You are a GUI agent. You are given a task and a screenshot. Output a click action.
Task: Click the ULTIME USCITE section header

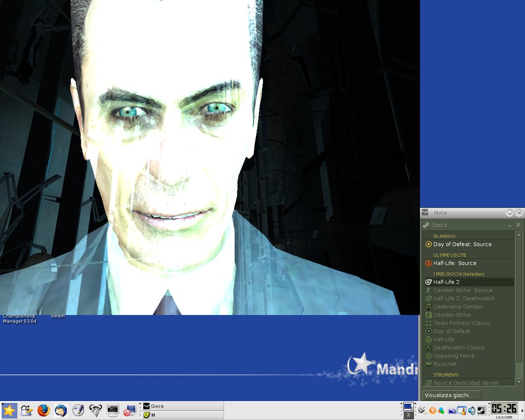click(450, 255)
